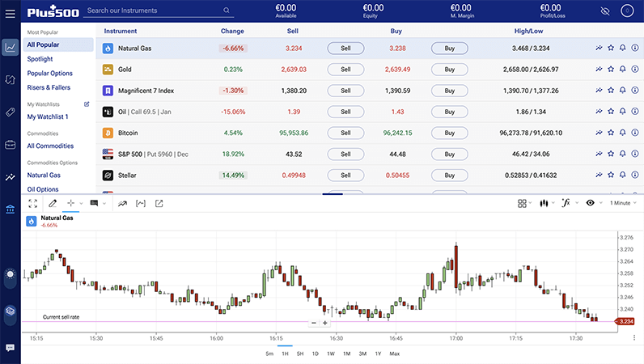This screenshot has width=644, height=364.
Task: Open the bank funds icon in sidebar
Action: [10, 210]
